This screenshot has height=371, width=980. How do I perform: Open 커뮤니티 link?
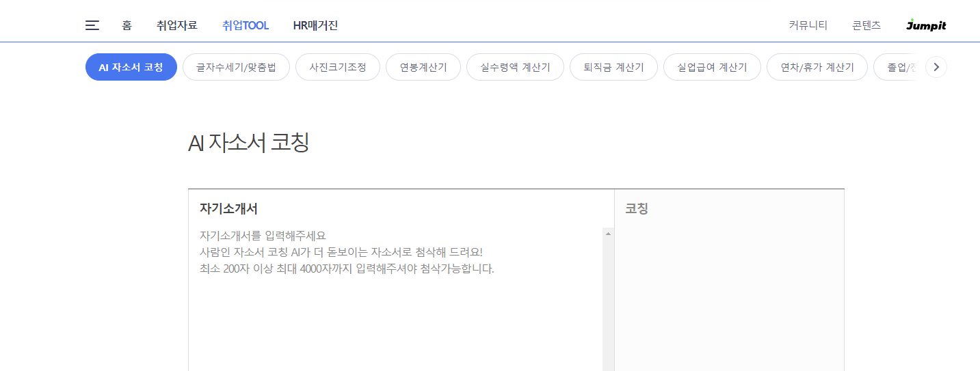pyautogui.click(x=808, y=25)
